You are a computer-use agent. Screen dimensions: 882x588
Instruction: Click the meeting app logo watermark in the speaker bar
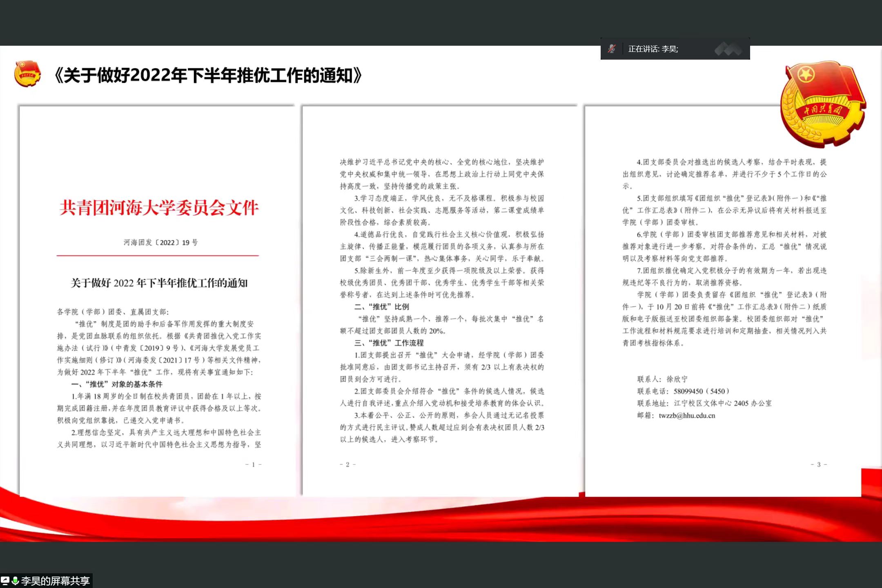tap(728, 49)
